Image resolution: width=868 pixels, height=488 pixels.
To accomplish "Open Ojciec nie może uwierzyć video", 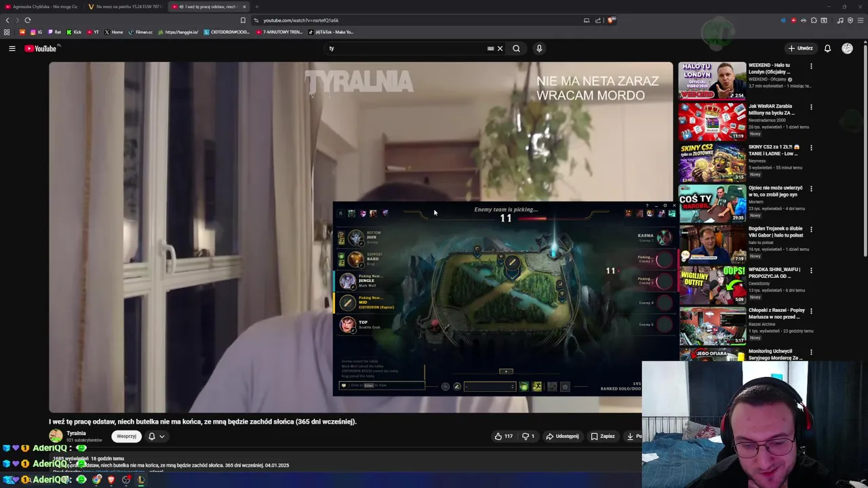I will 712,203.
